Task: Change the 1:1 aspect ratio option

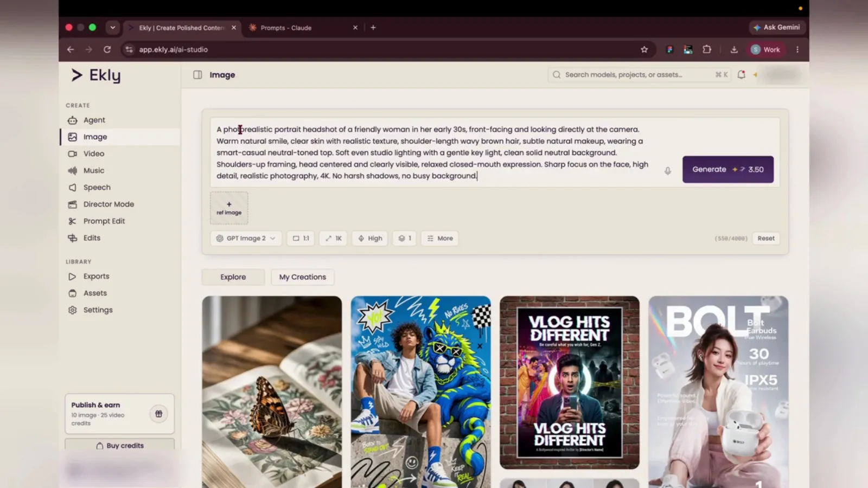Action: point(301,238)
